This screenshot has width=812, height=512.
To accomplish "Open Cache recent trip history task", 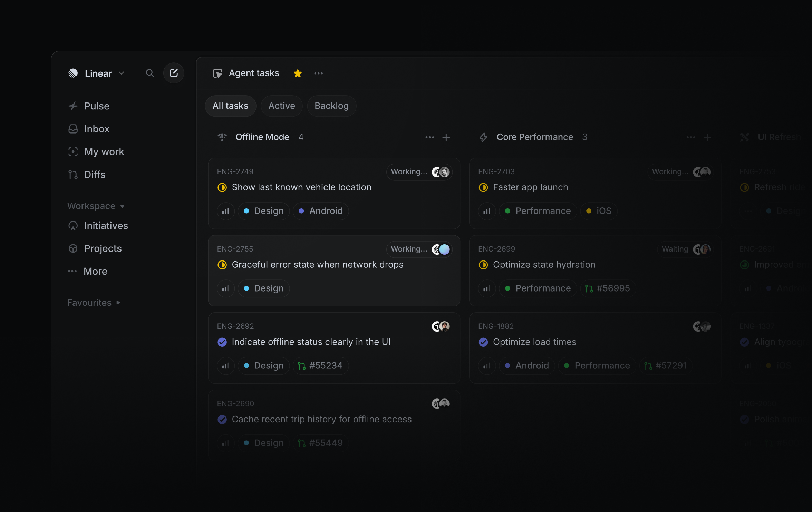I will [x=322, y=419].
